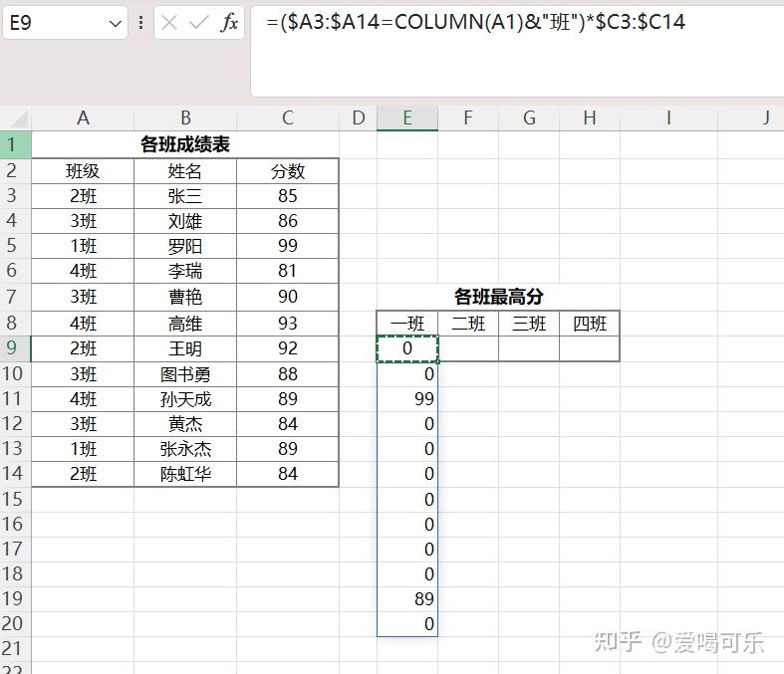784x674 pixels.
Task: Select the 四班 header cell
Action: 590,324
